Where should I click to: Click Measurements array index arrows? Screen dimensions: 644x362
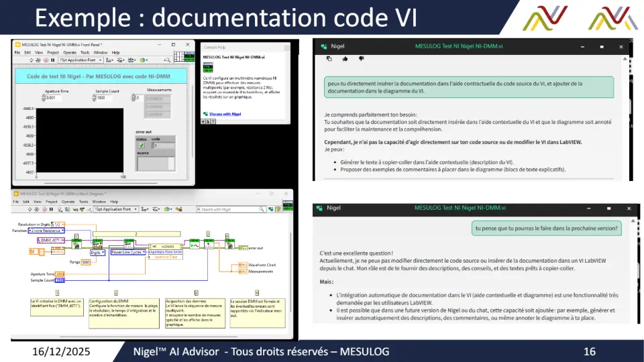[133, 98]
